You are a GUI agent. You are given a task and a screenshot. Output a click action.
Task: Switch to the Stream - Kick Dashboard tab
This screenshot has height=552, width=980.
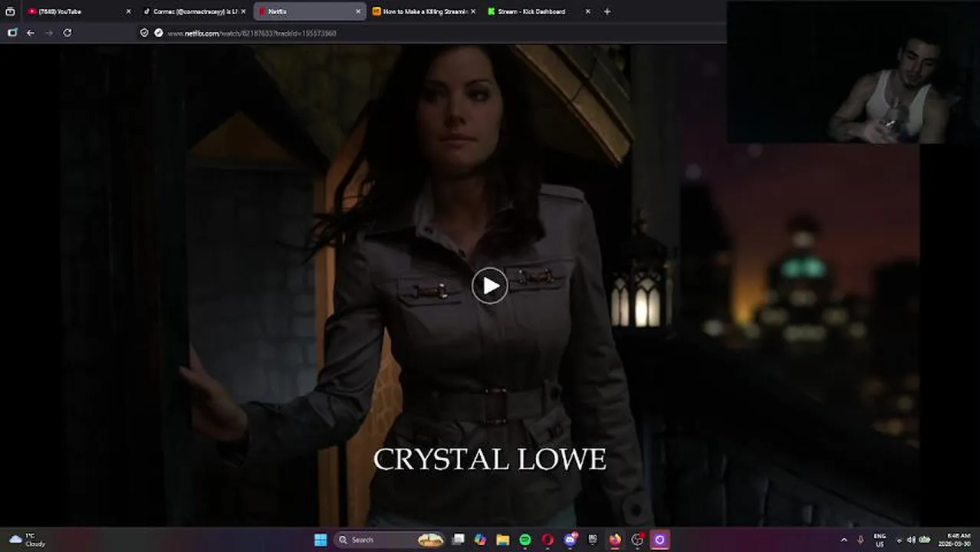[x=539, y=11]
